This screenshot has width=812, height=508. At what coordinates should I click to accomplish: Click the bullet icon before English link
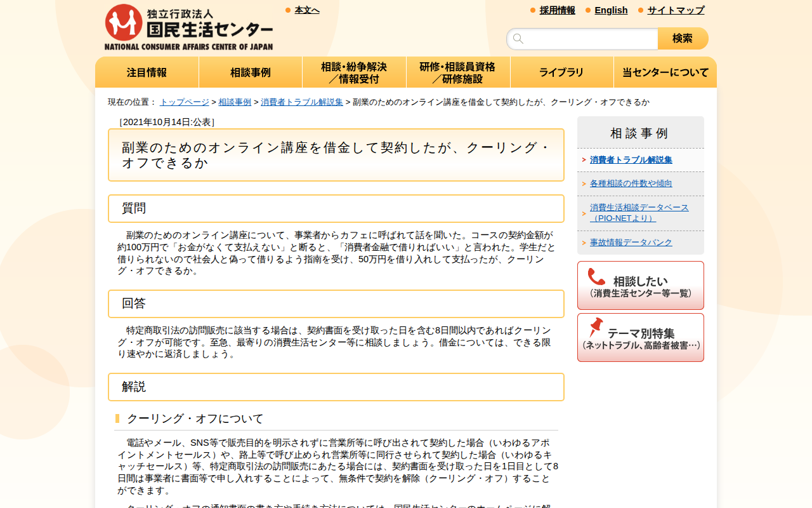tap(587, 10)
